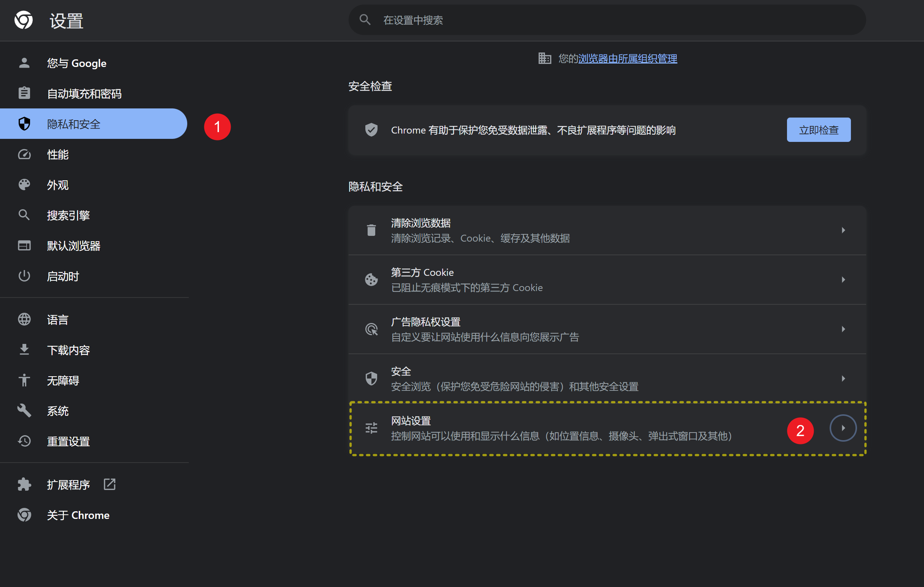924x587 pixels.
Task: Click the shield icon in 安全 row
Action: 371,379
